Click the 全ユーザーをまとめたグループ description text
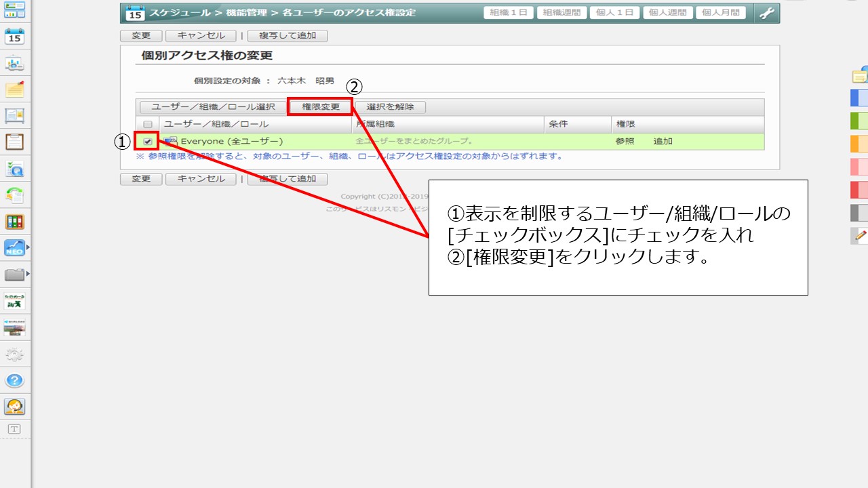The height and width of the screenshot is (488, 868). pyautogui.click(x=414, y=142)
